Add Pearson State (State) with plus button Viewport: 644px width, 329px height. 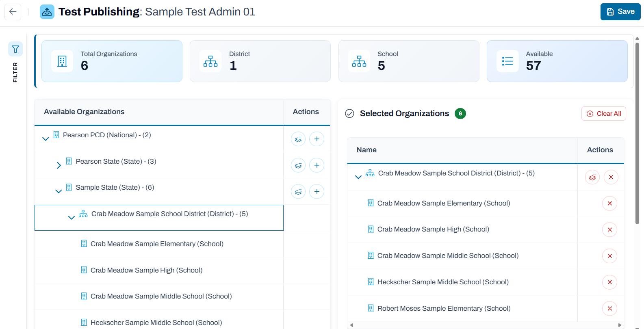(317, 165)
